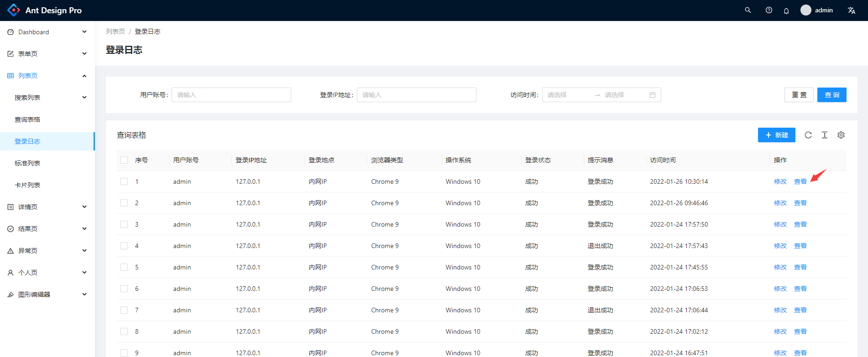The image size is (868, 357).
Task: Open the help question mark icon
Action: coord(769,10)
